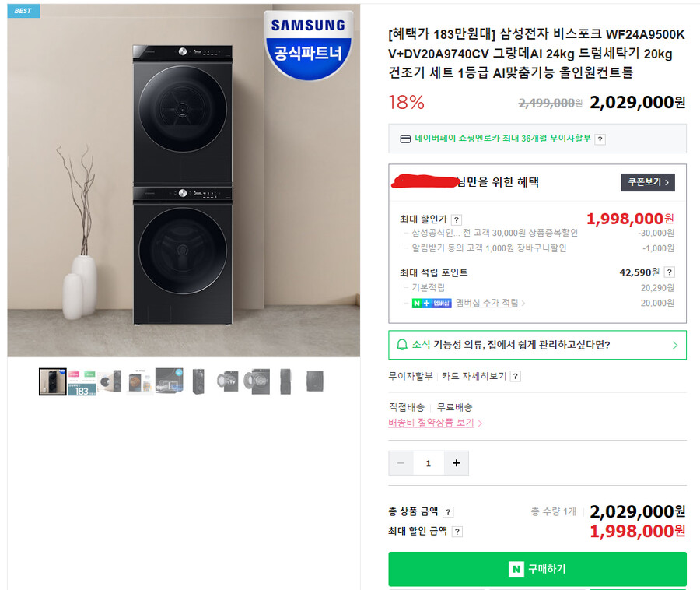This screenshot has width=700, height=590.
Task: Expand the 소식 banner via its right chevron
Action: 675,344
